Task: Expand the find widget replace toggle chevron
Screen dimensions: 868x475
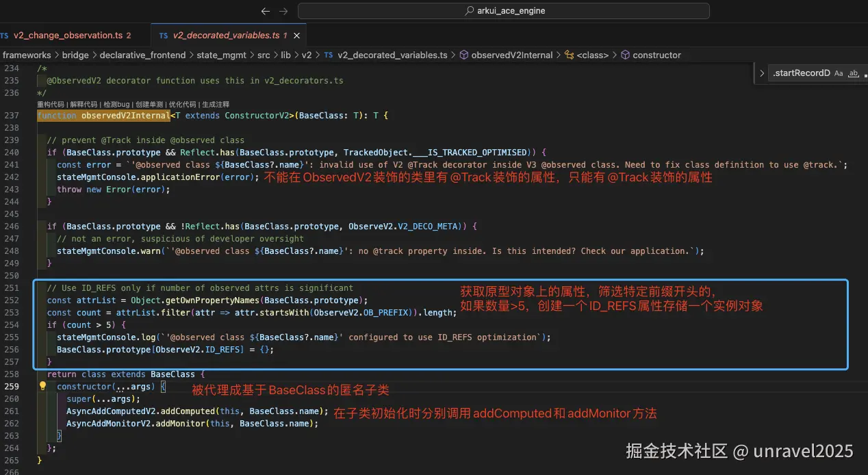Action: click(x=762, y=73)
